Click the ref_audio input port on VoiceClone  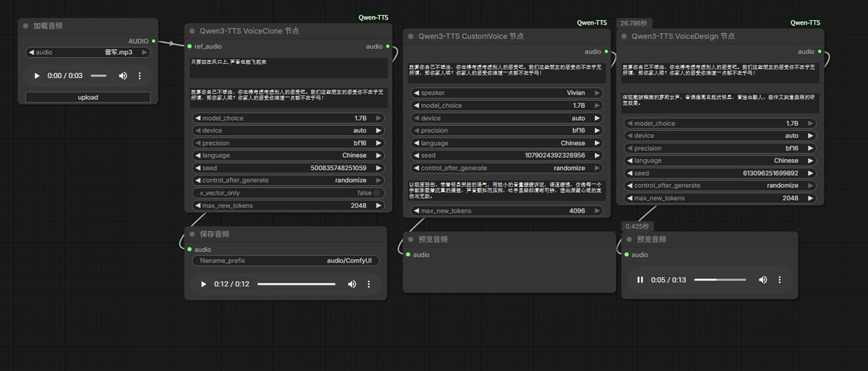tap(190, 46)
